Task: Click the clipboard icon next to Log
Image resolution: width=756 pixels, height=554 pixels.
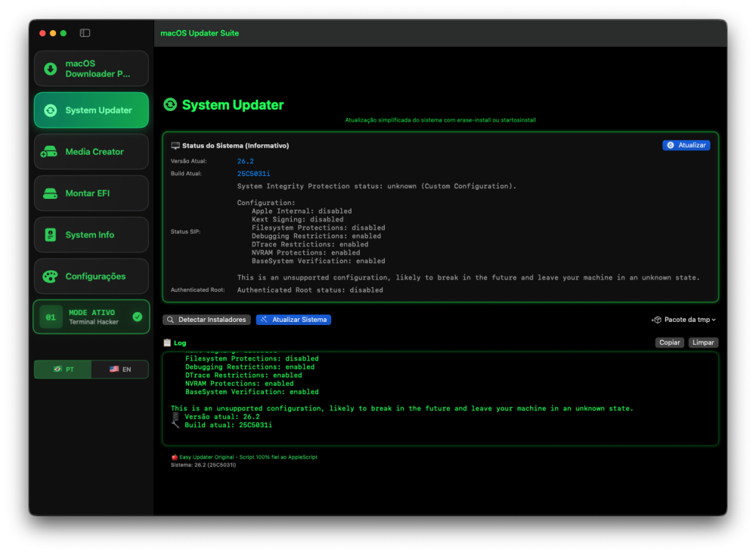Action: pos(167,343)
